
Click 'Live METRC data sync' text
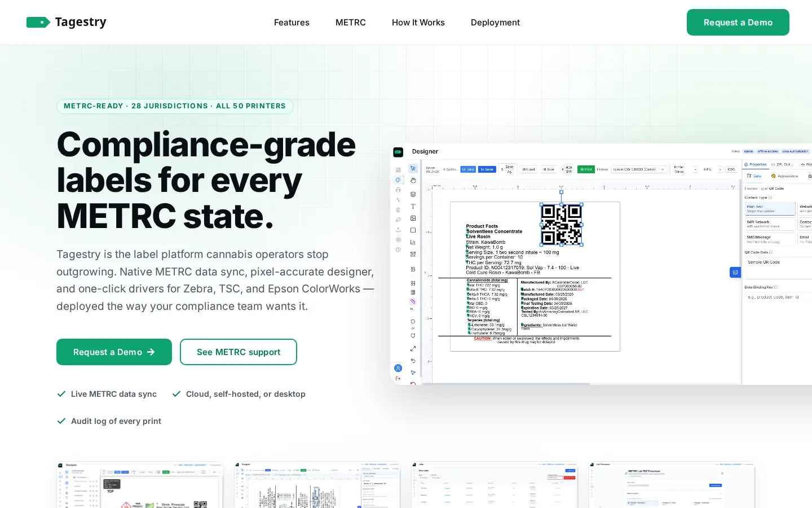coord(114,394)
